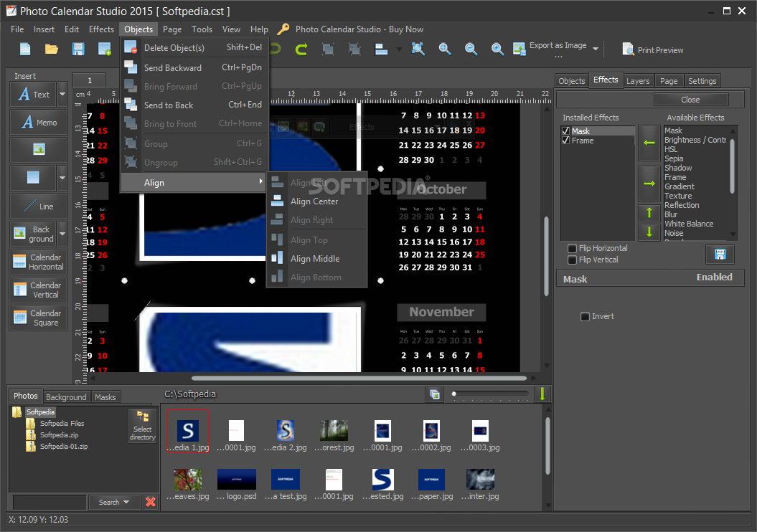Open the shape tool dropdown arrow
The image size is (757, 532).
coord(62,178)
